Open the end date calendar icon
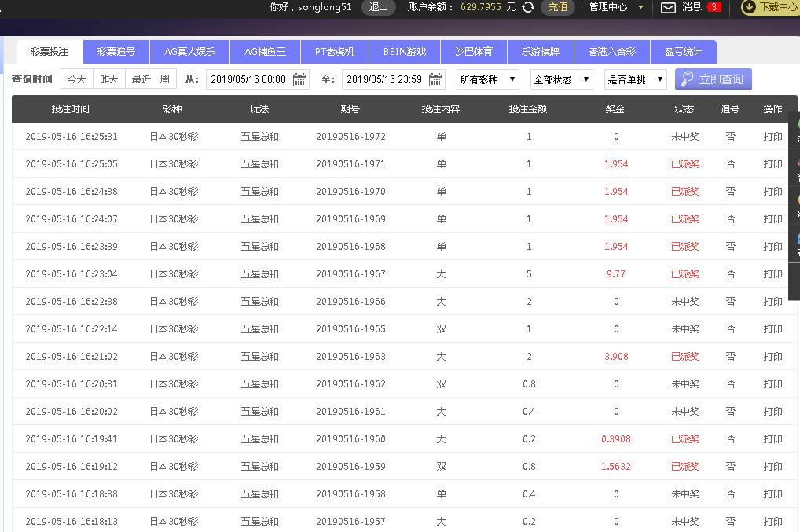 tap(435, 79)
